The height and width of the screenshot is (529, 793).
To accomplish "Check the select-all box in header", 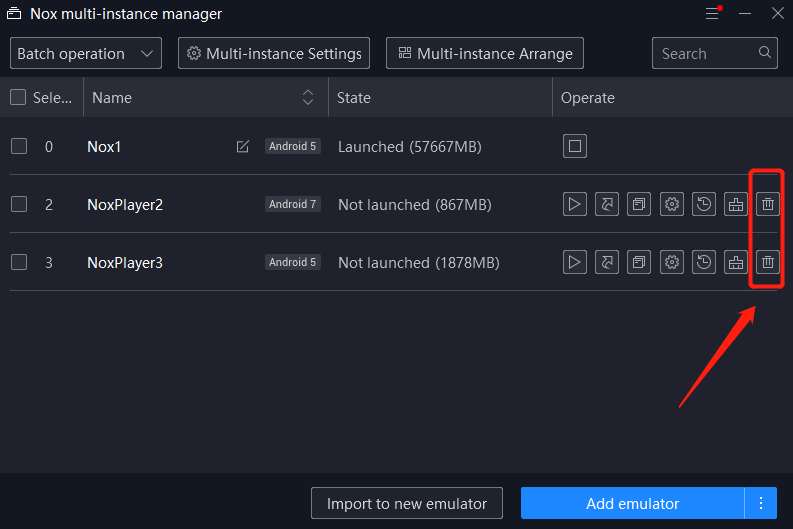I will [18, 97].
